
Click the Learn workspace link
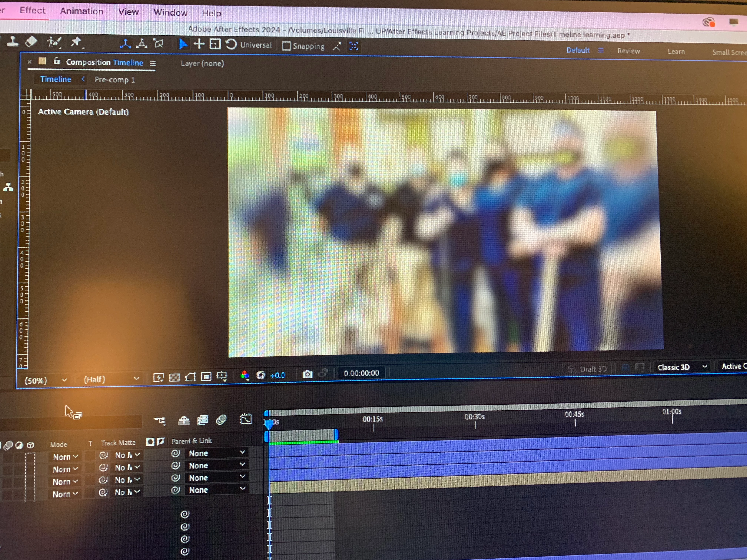tap(676, 52)
